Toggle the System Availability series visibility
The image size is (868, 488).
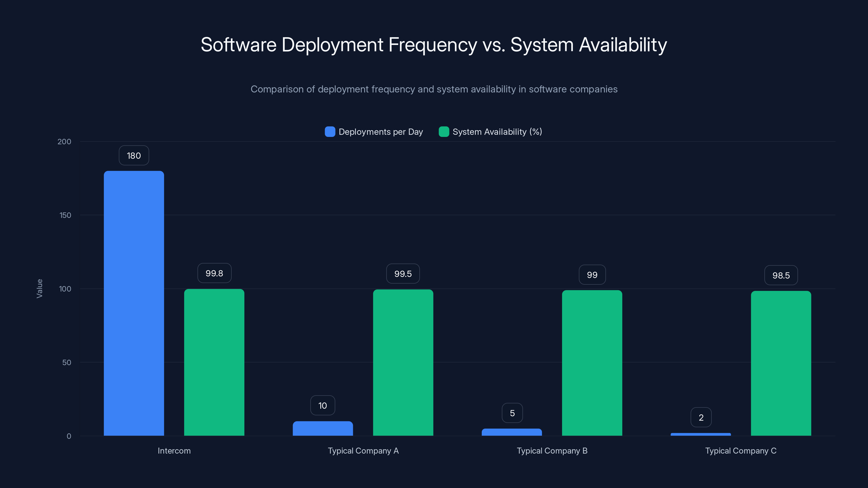click(497, 132)
